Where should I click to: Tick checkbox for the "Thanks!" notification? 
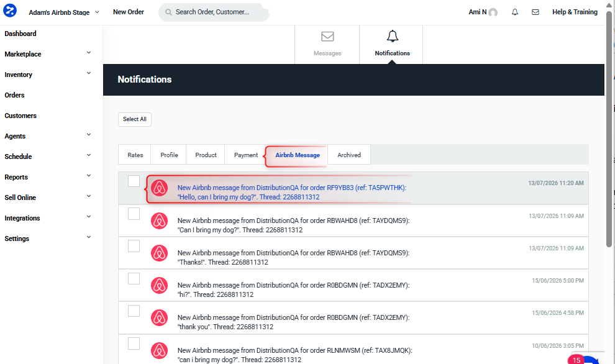pyautogui.click(x=134, y=246)
